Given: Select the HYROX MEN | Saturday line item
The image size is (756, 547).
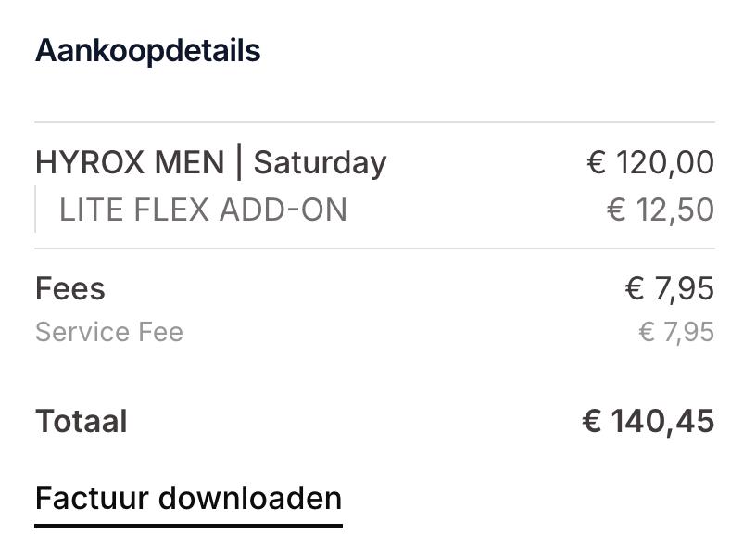Looking at the screenshot, I should [211, 161].
